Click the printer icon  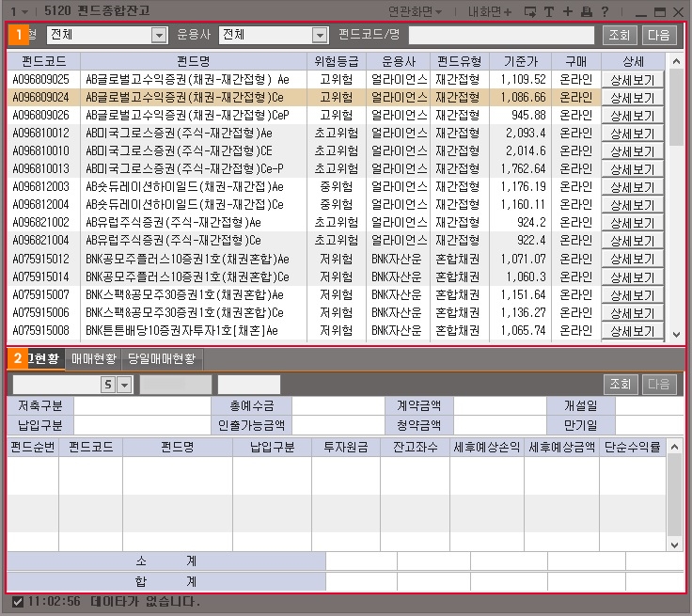point(586,12)
